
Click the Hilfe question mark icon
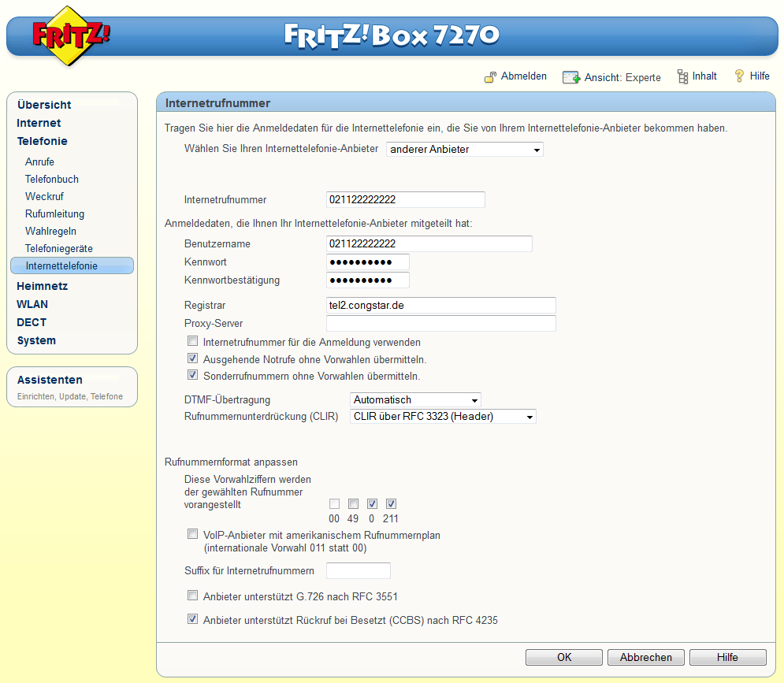(739, 76)
